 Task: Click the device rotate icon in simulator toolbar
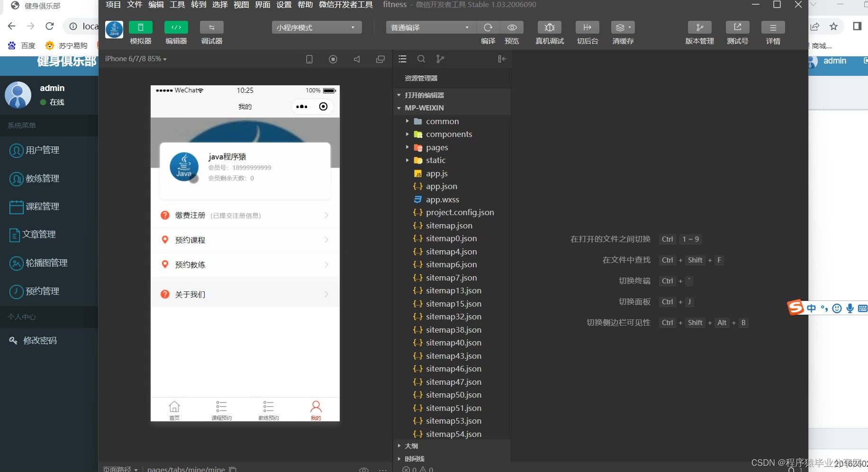click(x=309, y=59)
